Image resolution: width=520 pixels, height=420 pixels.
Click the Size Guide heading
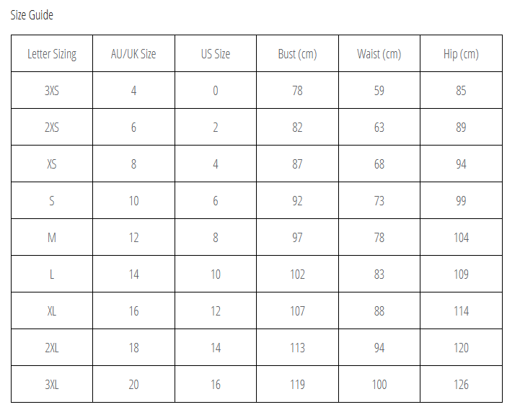pos(32,15)
